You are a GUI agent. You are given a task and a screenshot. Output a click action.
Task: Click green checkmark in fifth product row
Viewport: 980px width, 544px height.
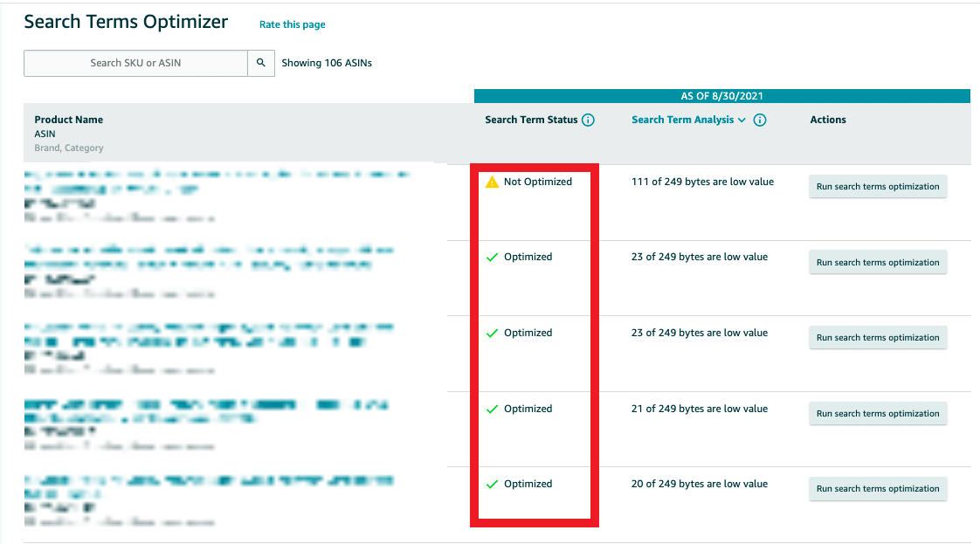492,485
